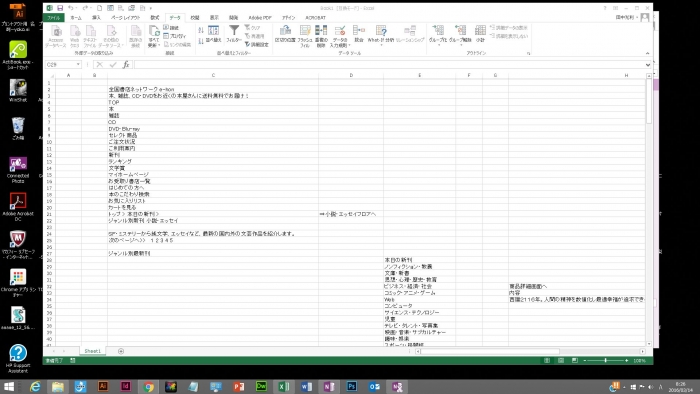The height and width of the screenshot is (394, 700).
Task: Click the 108% zoom level
Action: [639, 361]
